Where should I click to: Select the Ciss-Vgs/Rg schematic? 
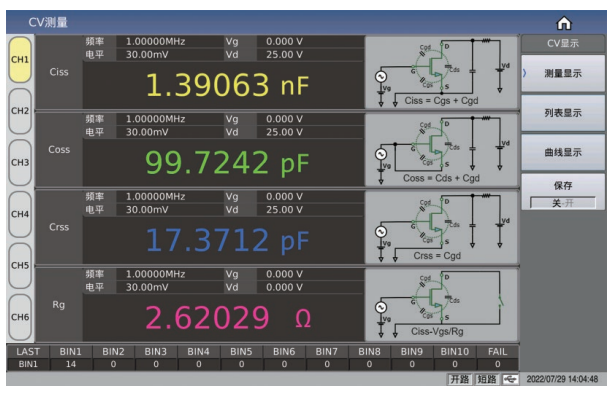point(442,305)
